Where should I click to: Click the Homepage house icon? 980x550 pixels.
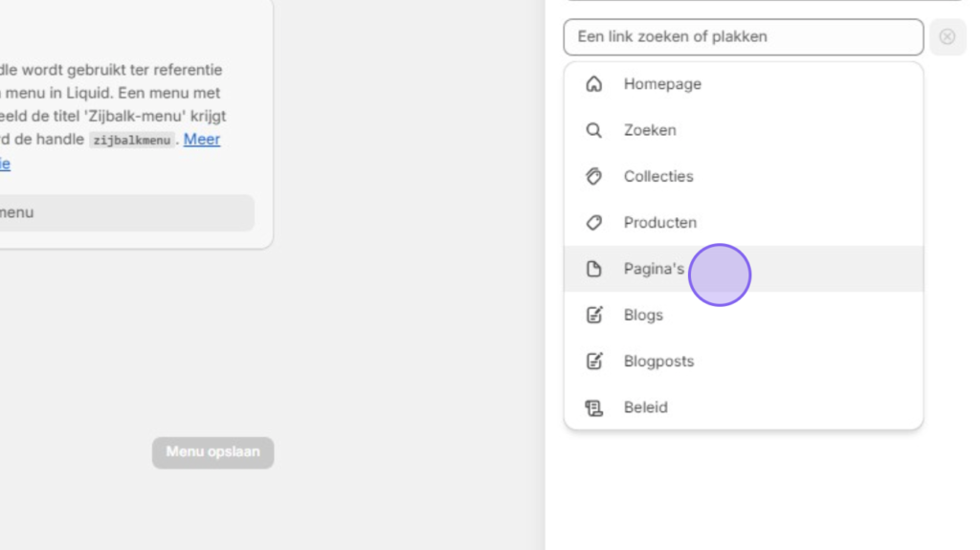[x=593, y=84]
